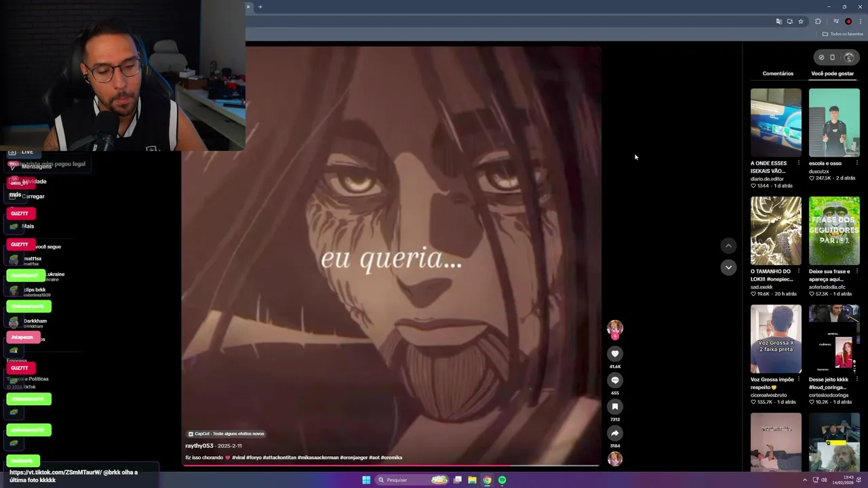Click the #eremika hashtag
Viewport: 868px width, 488px height.
point(391,457)
